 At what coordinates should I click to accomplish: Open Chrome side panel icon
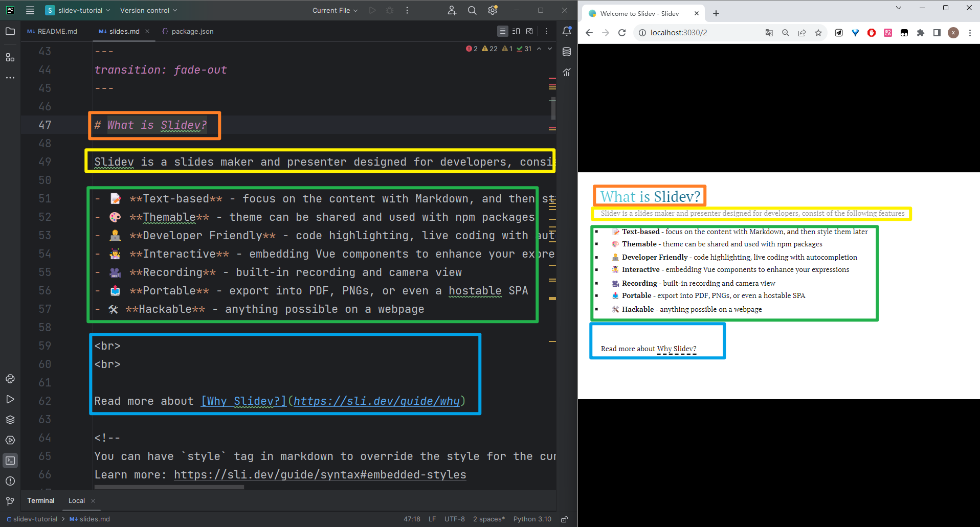pos(937,33)
